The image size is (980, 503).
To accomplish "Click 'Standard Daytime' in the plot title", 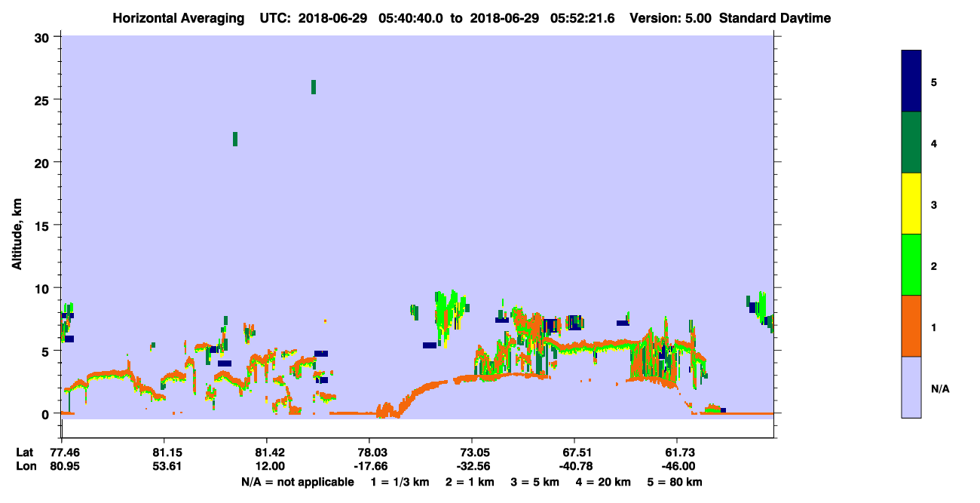I will click(775, 18).
